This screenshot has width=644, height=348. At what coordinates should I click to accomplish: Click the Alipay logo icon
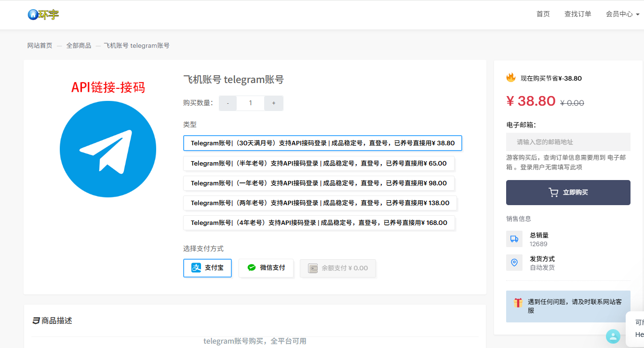pos(196,268)
